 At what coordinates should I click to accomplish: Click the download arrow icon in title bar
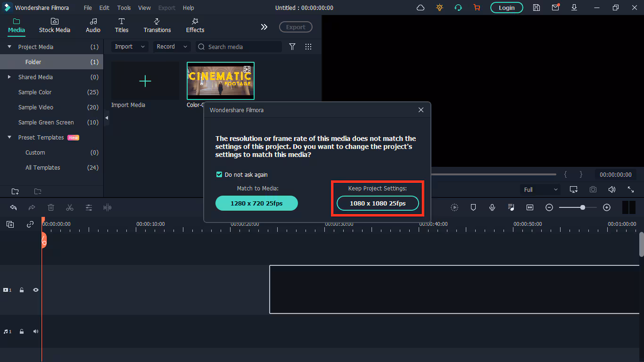click(x=574, y=8)
